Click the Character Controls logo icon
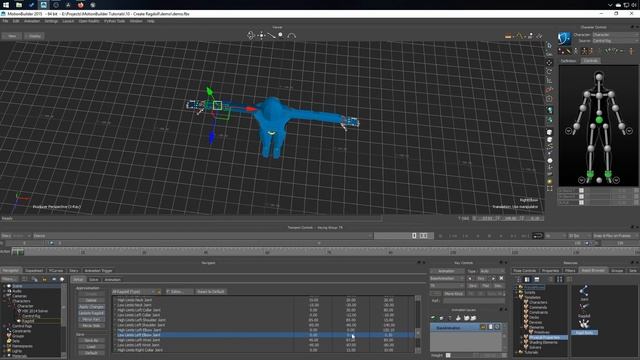Image resolution: width=640 pixels, height=360 pixels. click(x=564, y=38)
